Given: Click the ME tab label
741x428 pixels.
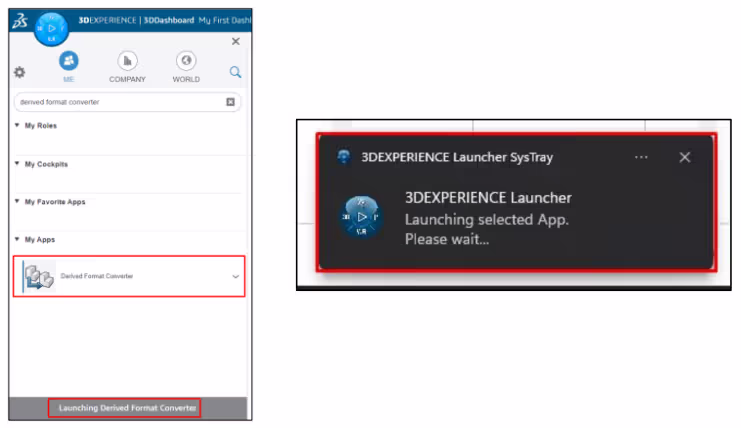Looking at the screenshot, I should click(69, 79).
